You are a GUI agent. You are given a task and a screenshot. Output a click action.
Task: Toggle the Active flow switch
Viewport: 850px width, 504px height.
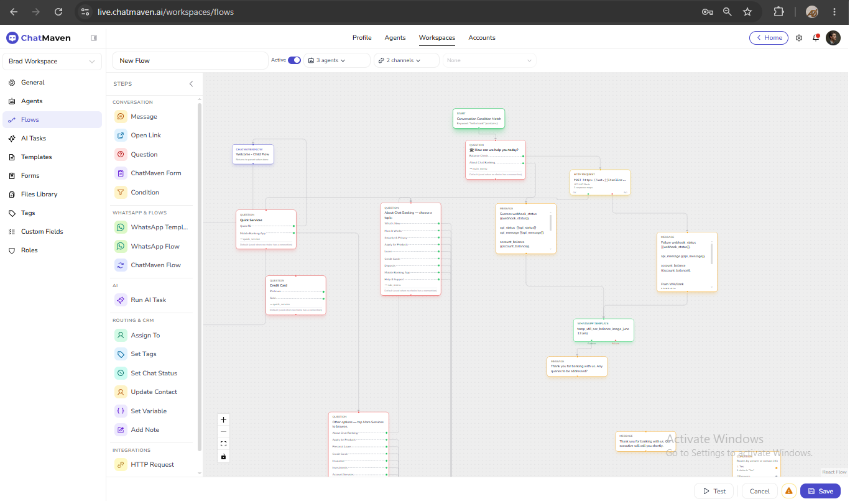tap(294, 60)
